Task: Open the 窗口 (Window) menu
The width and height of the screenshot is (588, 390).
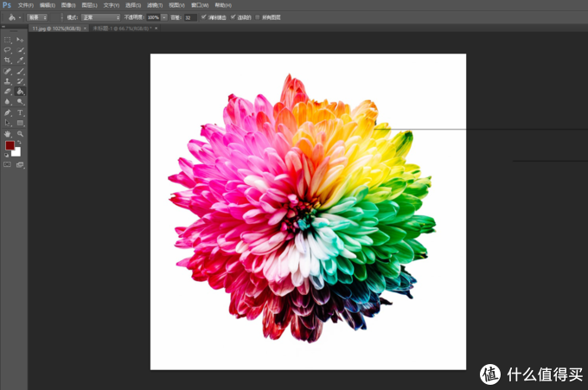Action: click(200, 5)
